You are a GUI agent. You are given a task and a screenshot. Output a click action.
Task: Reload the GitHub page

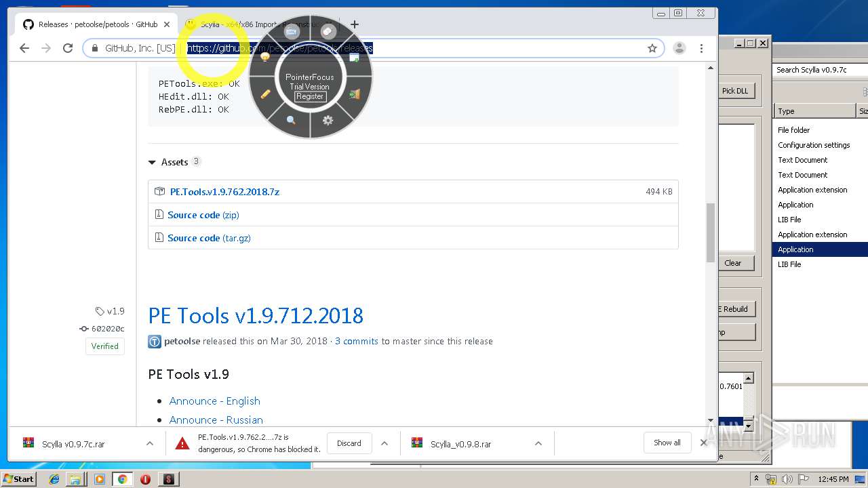click(68, 48)
